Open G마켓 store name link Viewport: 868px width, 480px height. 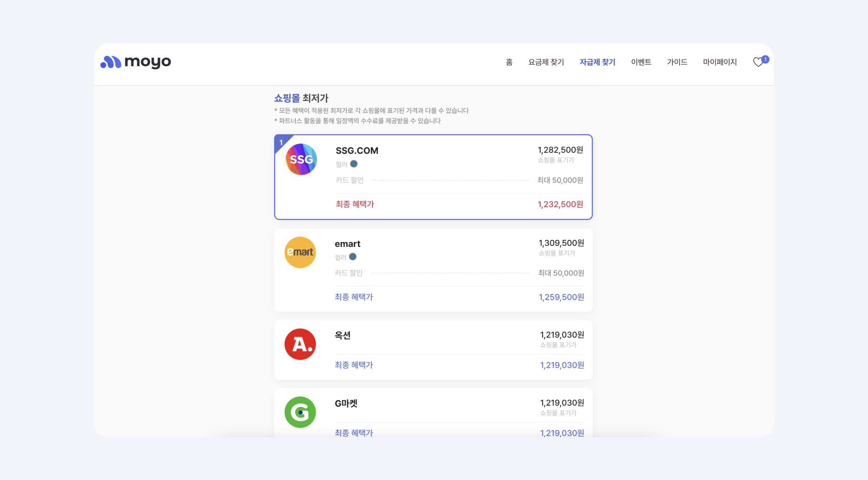[x=346, y=403]
